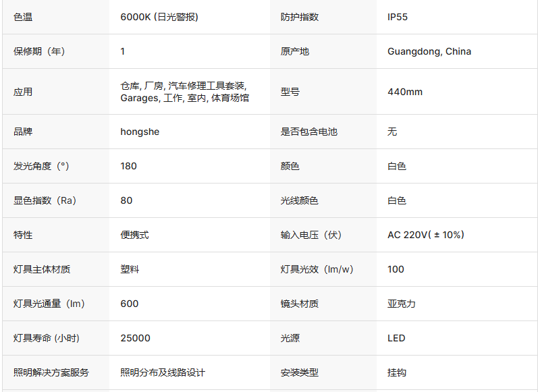Select the 25000 lifespan hours value

[x=135, y=338]
